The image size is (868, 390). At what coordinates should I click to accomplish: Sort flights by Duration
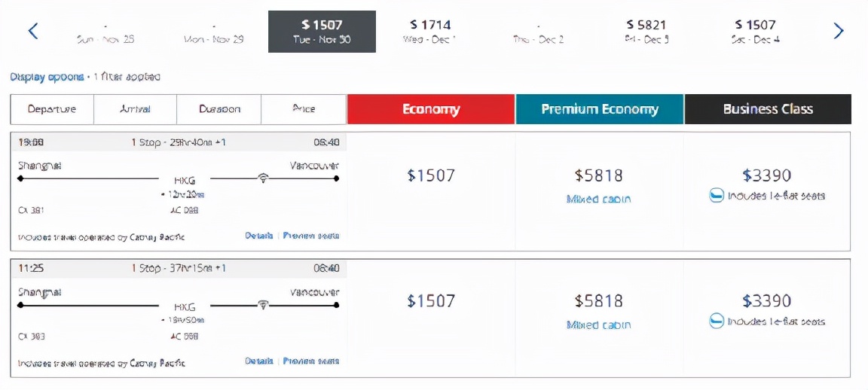point(219,109)
